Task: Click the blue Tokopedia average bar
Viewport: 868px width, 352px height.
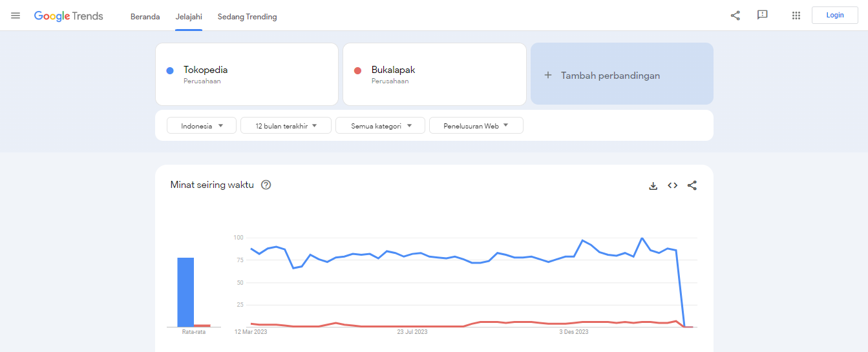Action: [x=185, y=292]
